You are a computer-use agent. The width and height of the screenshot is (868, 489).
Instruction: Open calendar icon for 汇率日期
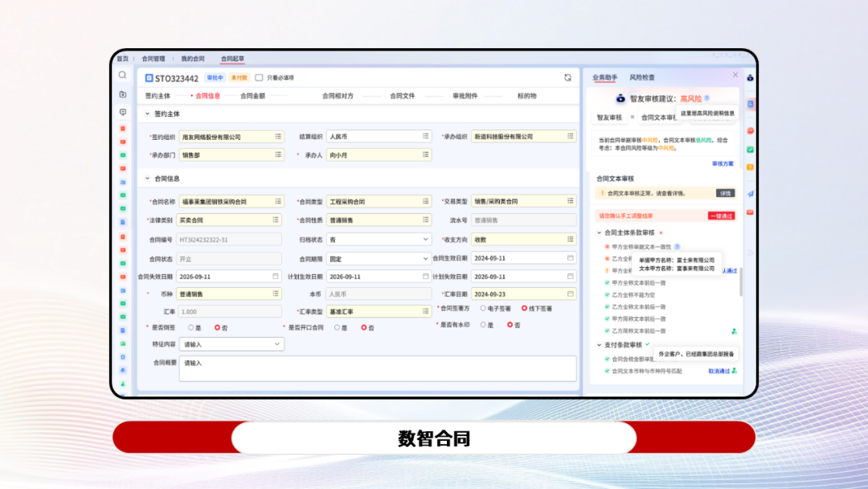[570, 294]
